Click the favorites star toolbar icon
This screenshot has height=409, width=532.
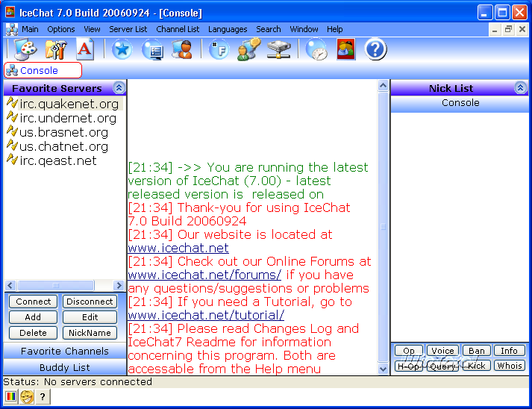click(x=122, y=49)
